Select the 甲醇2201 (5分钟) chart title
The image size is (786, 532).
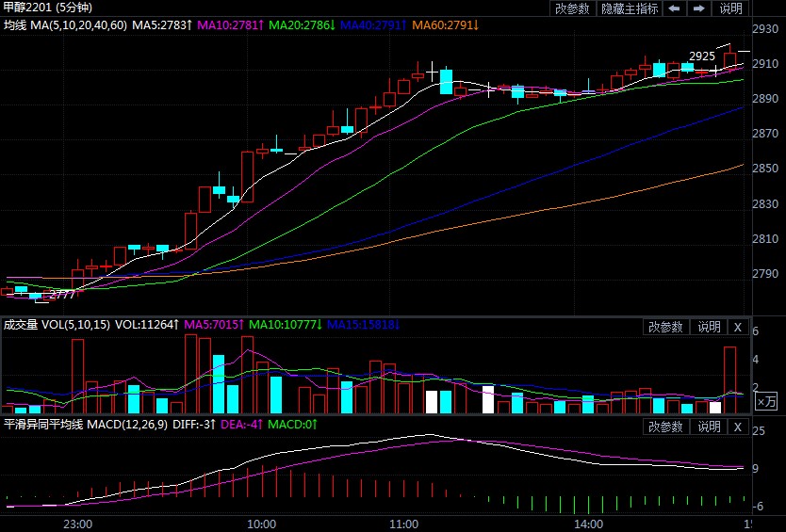45,7
